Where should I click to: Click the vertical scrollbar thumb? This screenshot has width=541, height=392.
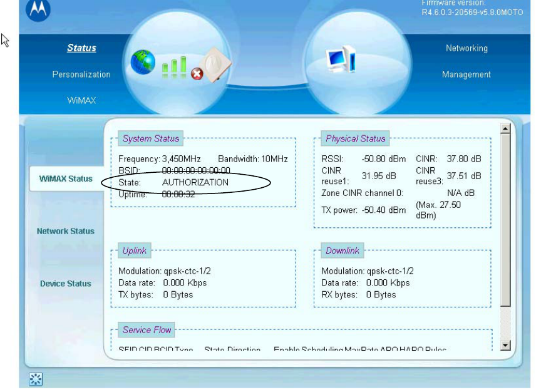505,220
